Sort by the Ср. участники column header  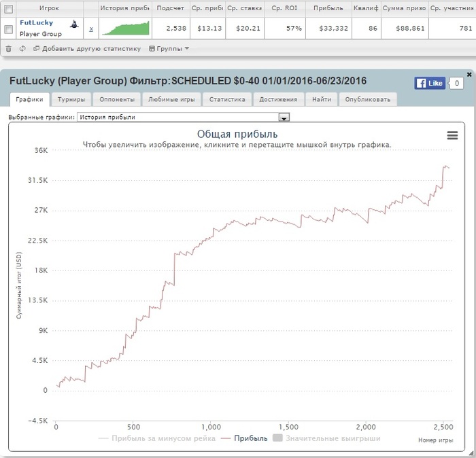click(x=452, y=8)
